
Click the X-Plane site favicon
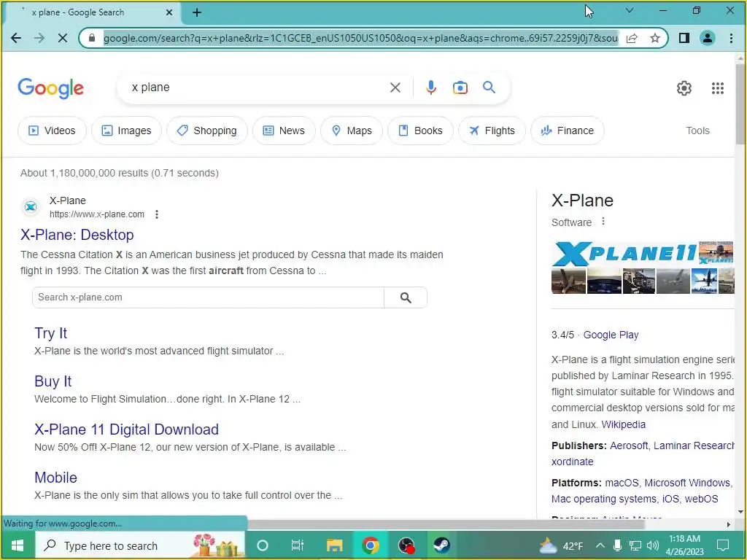(31, 207)
